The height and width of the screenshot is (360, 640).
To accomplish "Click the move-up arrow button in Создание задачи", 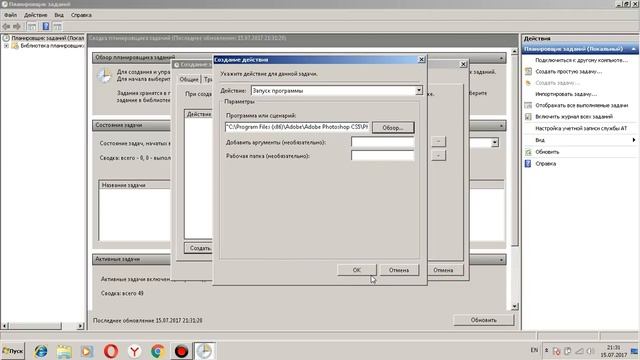I will coord(438,142).
